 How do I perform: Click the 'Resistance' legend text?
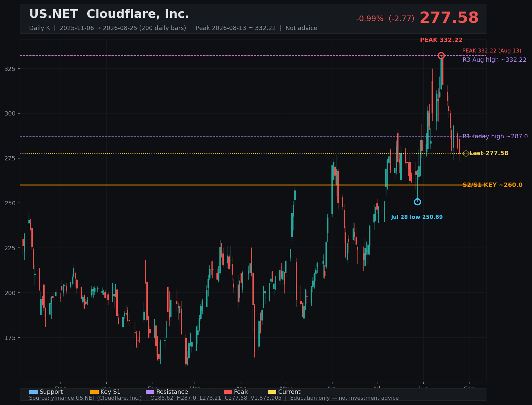pyautogui.click(x=172, y=392)
